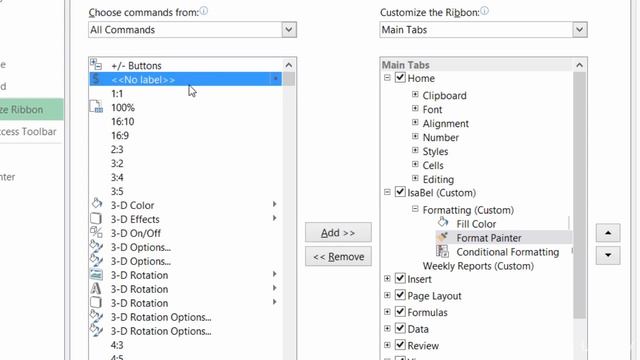
Task: Open the Choose commands from dropdown
Action: coord(289,29)
